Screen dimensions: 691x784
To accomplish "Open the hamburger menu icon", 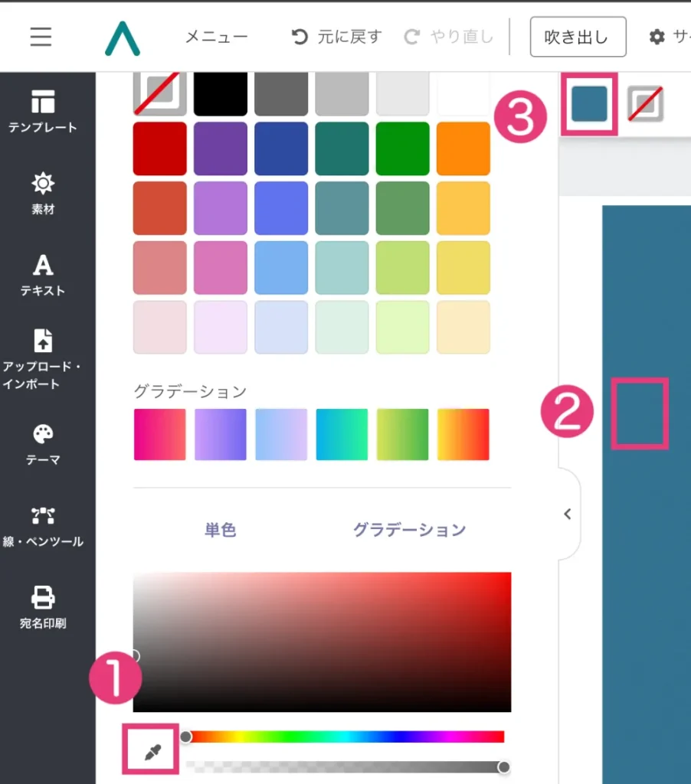I will coord(41,37).
